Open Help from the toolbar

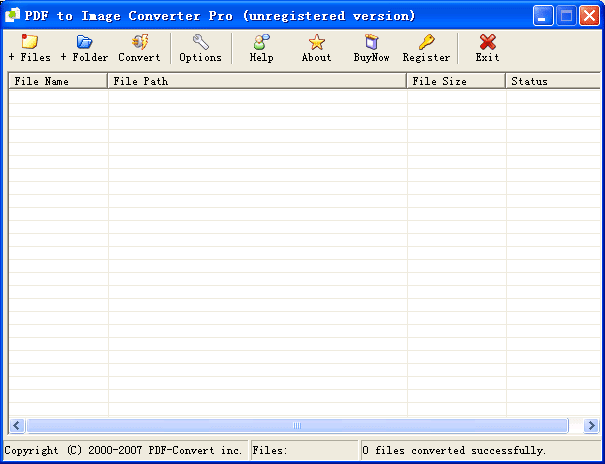coord(261,48)
